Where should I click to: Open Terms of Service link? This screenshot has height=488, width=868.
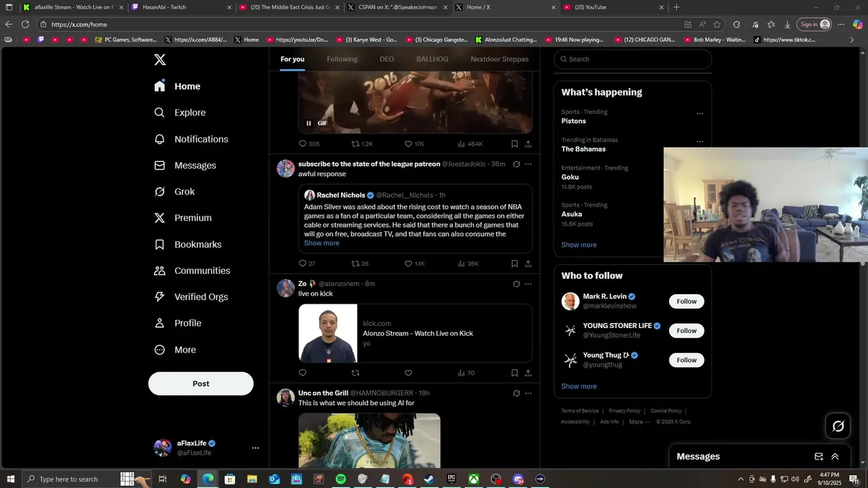(x=580, y=411)
